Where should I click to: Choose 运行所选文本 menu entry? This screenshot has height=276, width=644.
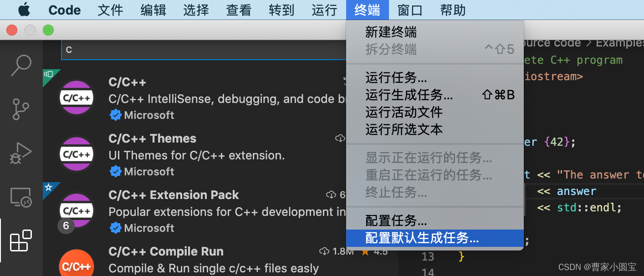(x=435, y=130)
